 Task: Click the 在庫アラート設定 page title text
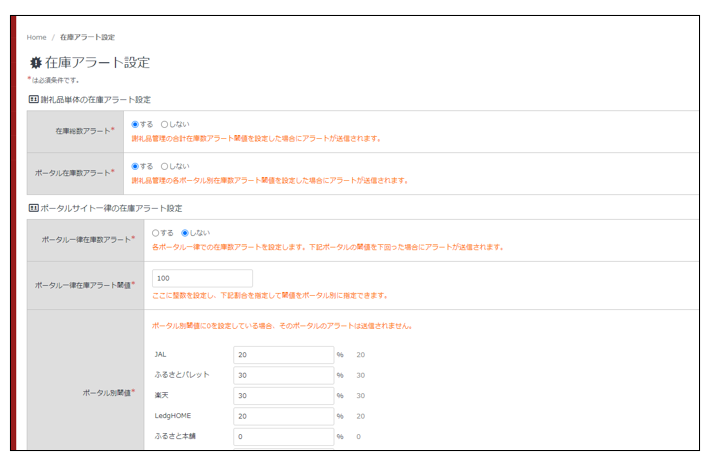coord(97,63)
